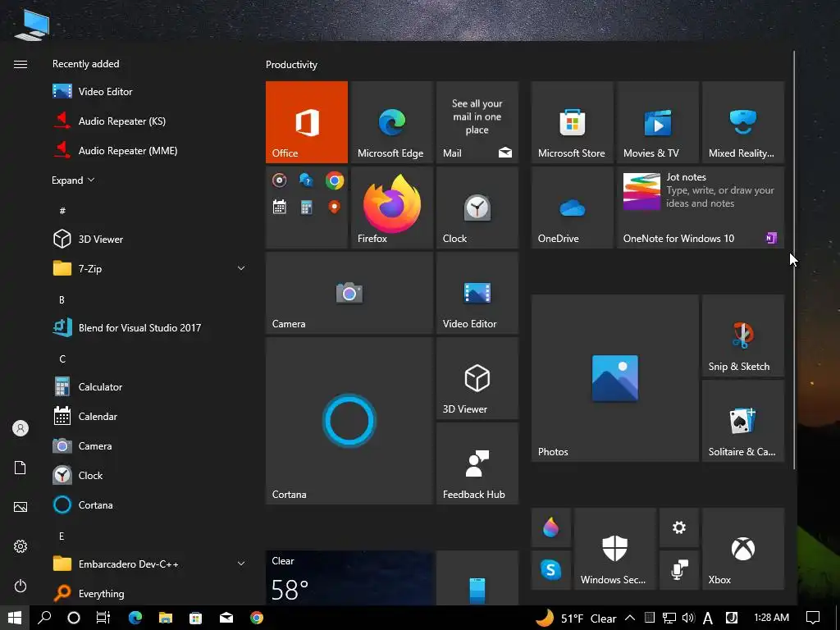
Task: Open the Camera tile
Action: click(x=349, y=293)
